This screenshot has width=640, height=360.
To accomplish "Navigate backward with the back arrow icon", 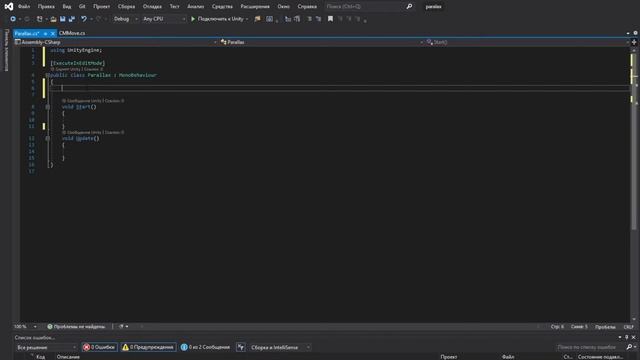I will coord(13,19).
